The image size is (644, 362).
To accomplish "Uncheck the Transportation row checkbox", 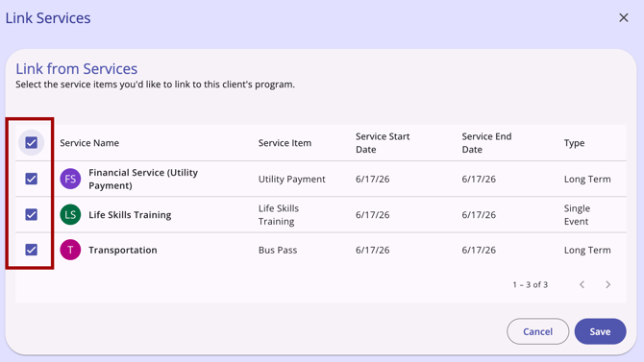I will click(31, 250).
